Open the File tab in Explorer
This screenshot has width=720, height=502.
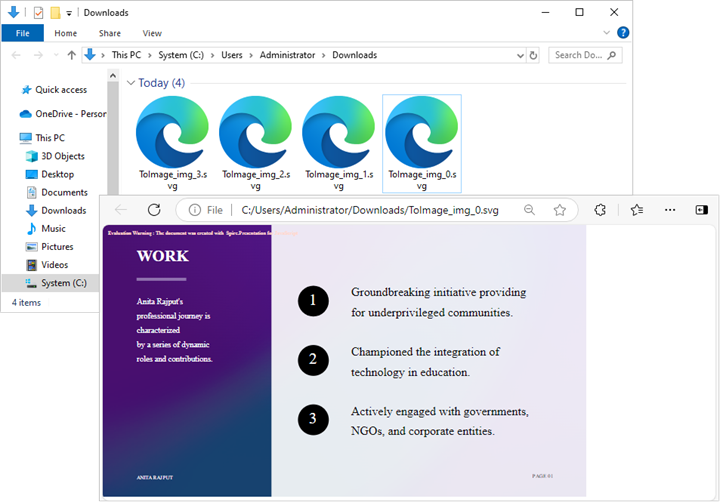click(x=22, y=33)
